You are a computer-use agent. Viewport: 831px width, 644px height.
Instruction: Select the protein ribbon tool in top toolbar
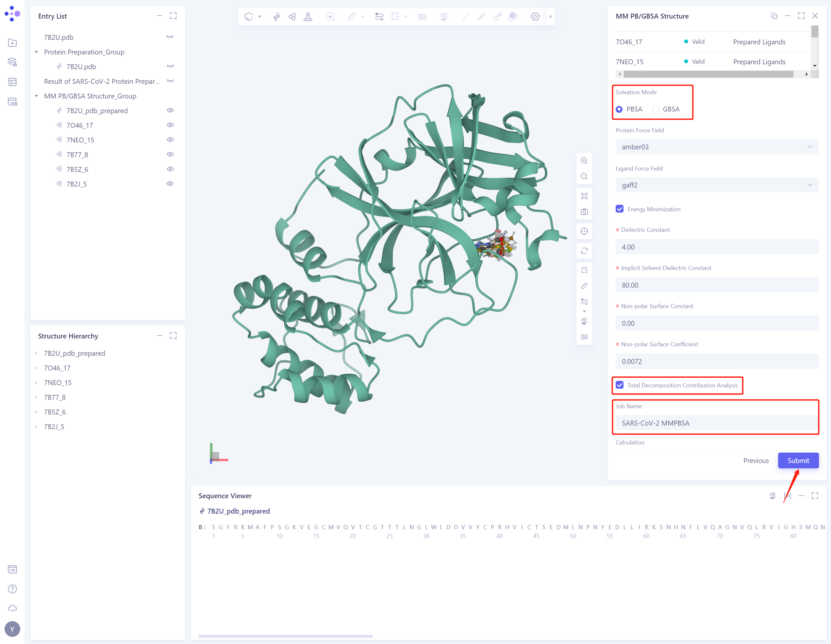pos(277,16)
